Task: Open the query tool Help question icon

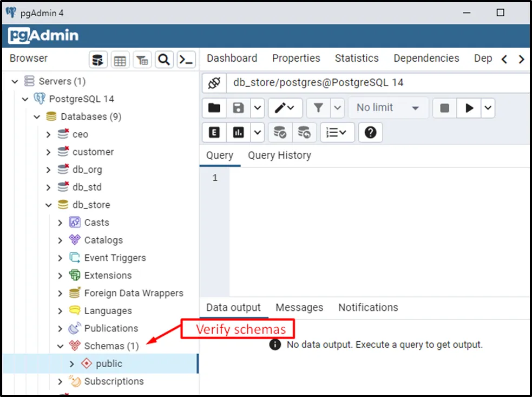Action: [x=370, y=132]
